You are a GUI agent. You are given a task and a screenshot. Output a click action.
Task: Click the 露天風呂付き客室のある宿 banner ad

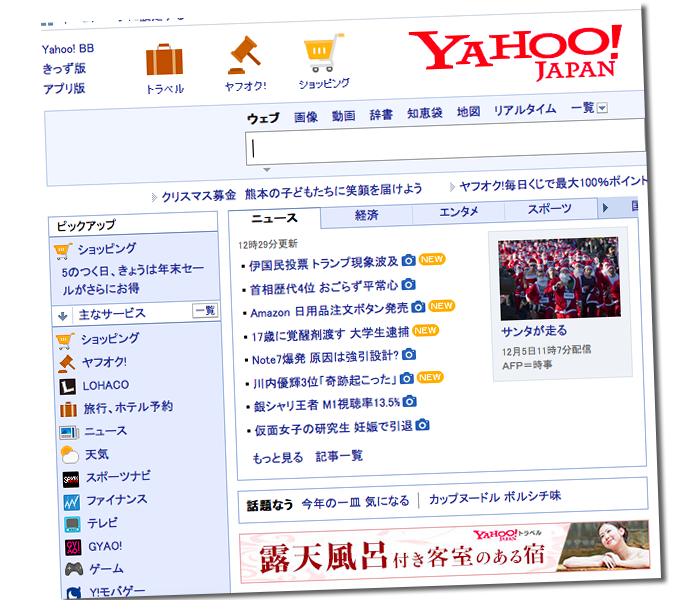pos(444,552)
